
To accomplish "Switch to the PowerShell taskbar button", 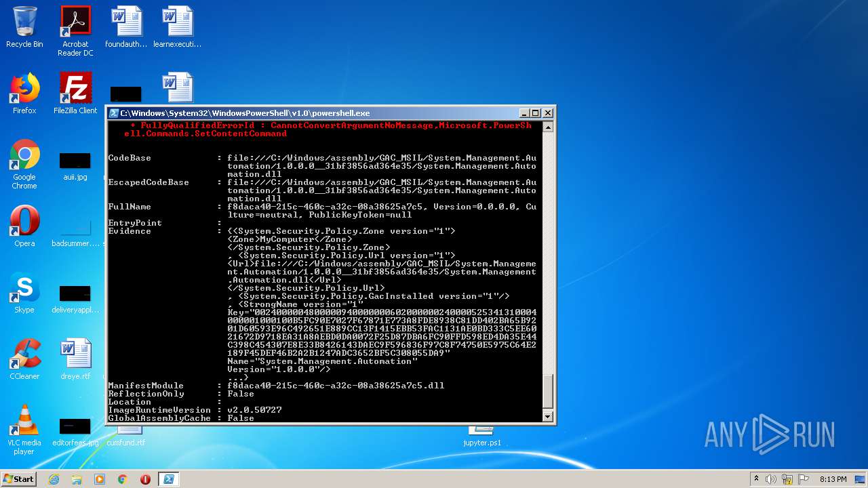I will tap(168, 479).
